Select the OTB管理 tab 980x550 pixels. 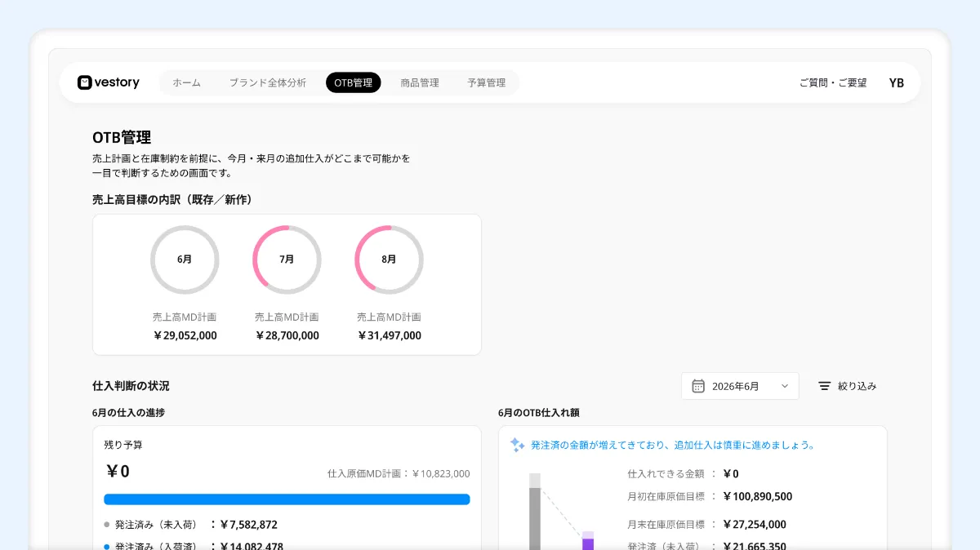[353, 82]
